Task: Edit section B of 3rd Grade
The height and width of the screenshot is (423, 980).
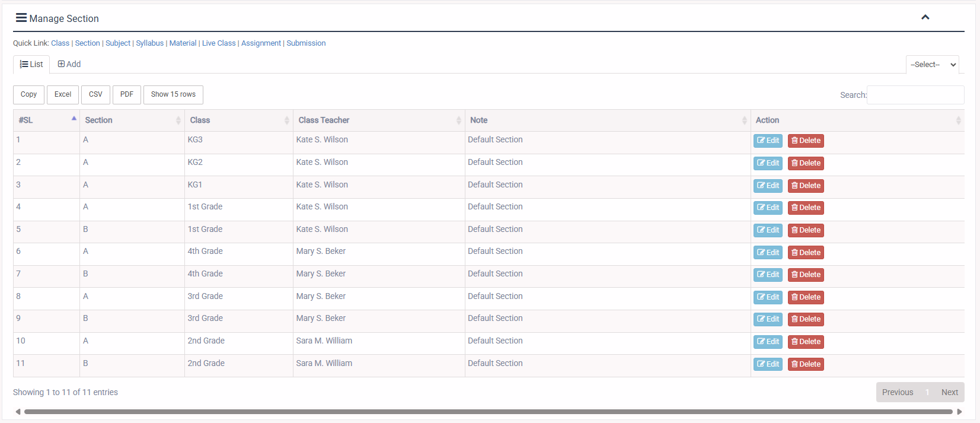Action: pyautogui.click(x=768, y=319)
